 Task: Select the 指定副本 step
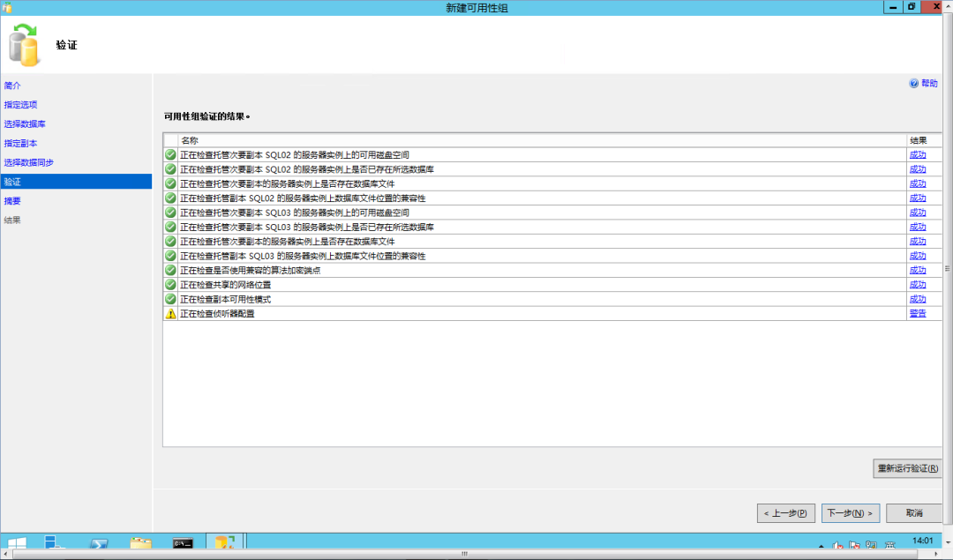pyautogui.click(x=20, y=144)
